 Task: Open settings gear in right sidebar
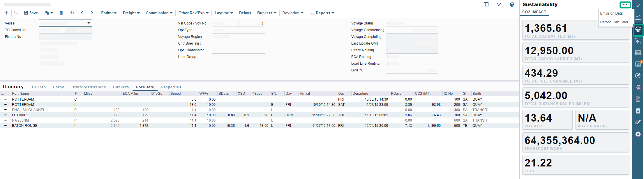tap(638, 134)
